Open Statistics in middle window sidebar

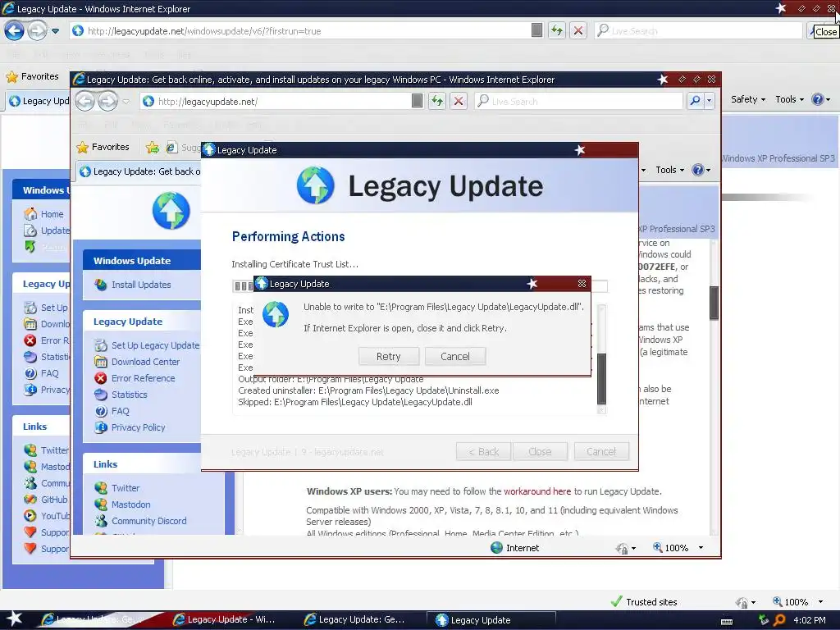(129, 395)
